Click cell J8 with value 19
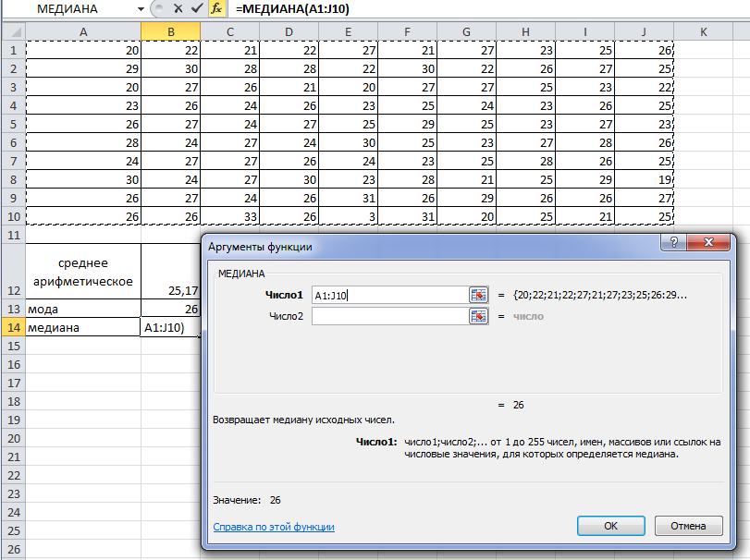This screenshot has height=560, width=750. pyautogui.click(x=644, y=179)
